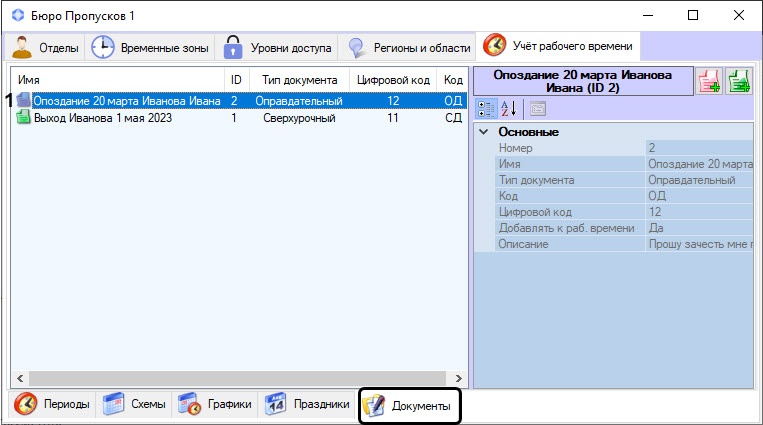The width and height of the screenshot is (763, 425).
Task: Switch to Временные зоны tab
Action: (149, 47)
